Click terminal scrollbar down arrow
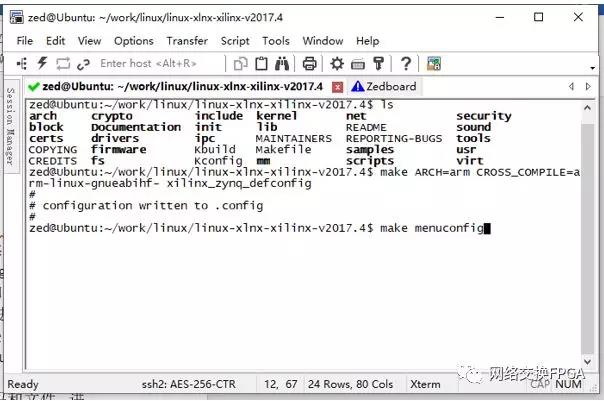This screenshot has width=604, height=401. coord(587,362)
